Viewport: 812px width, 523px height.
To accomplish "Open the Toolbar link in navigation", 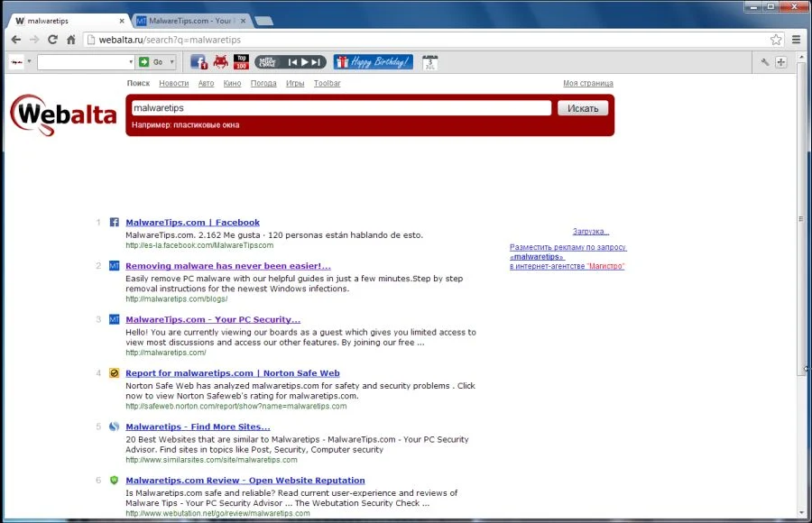I will (x=328, y=83).
